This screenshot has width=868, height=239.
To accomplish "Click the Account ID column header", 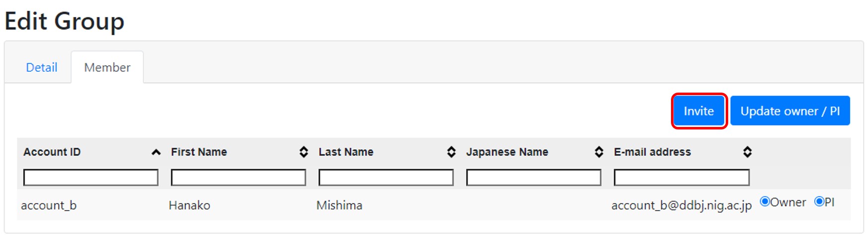I will click(52, 152).
